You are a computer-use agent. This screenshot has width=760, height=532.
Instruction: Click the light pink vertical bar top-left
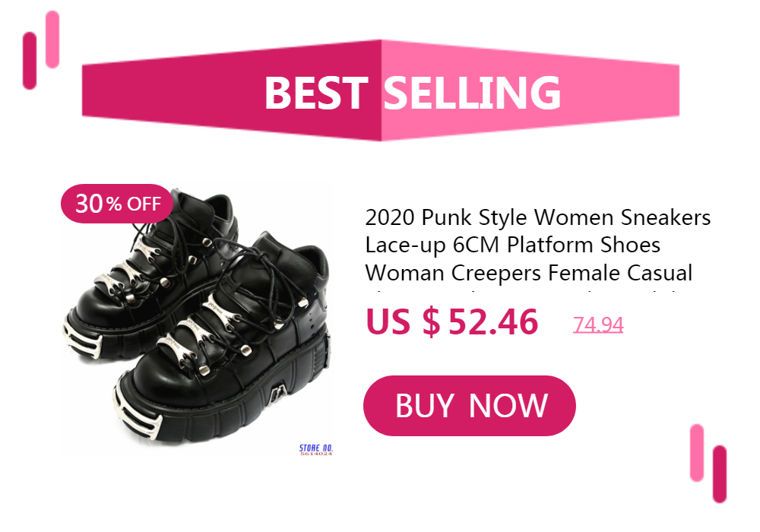point(52,40)
